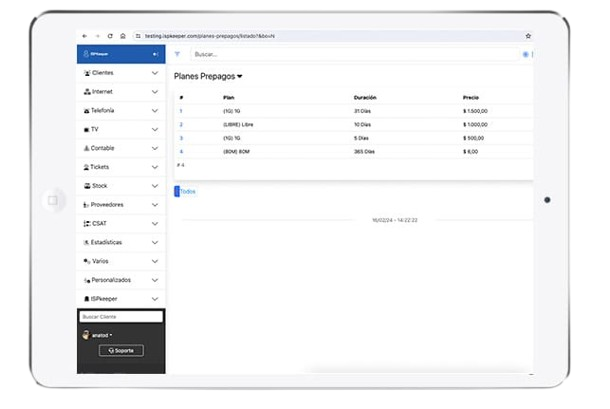610x409 pixels.
Task: Click the Internet sidebar icon
Action: point(87,91)
